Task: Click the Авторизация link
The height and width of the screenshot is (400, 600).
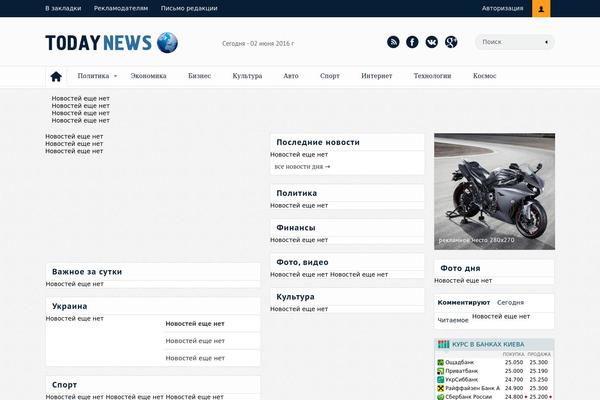Action: click(502, 8)
